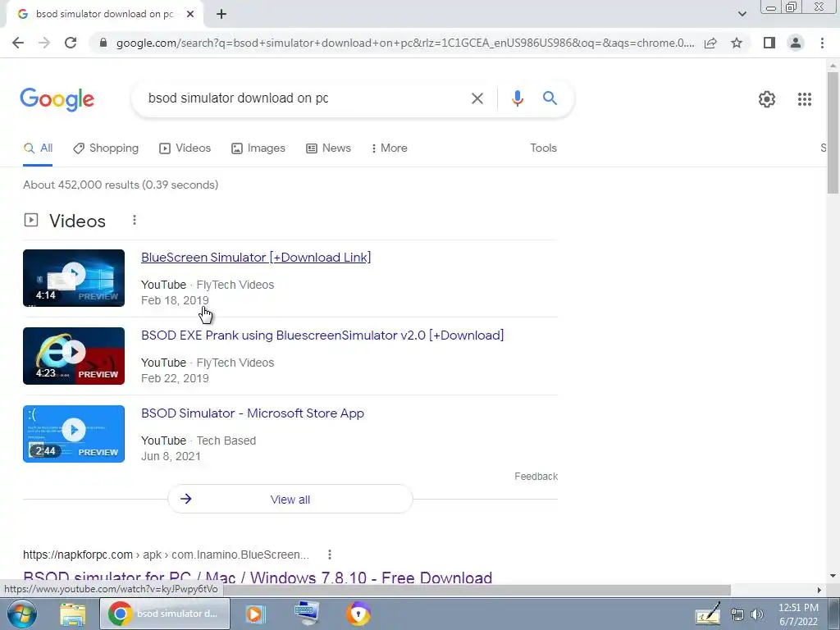Click the profile avatar icon in Chrome
The image size is (840, 630).
tap(796, 43)
